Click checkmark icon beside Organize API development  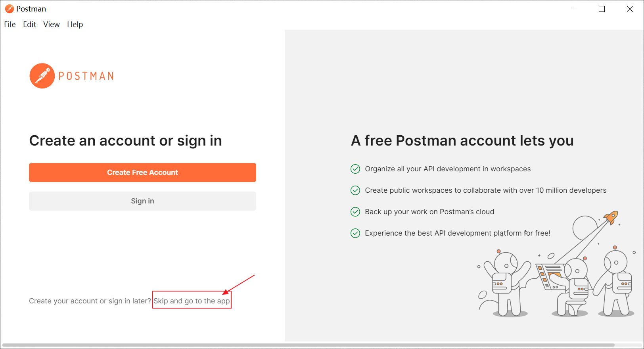pos(355,169)
